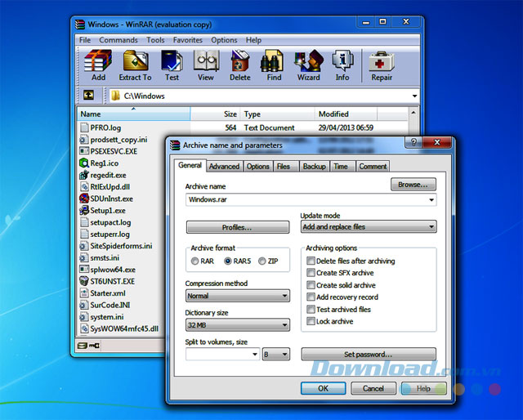Viewport: 523px width, 420px height.
Task: Open the Options menu in menu bar
Action: pyautogui.click(x=224, y=40)
